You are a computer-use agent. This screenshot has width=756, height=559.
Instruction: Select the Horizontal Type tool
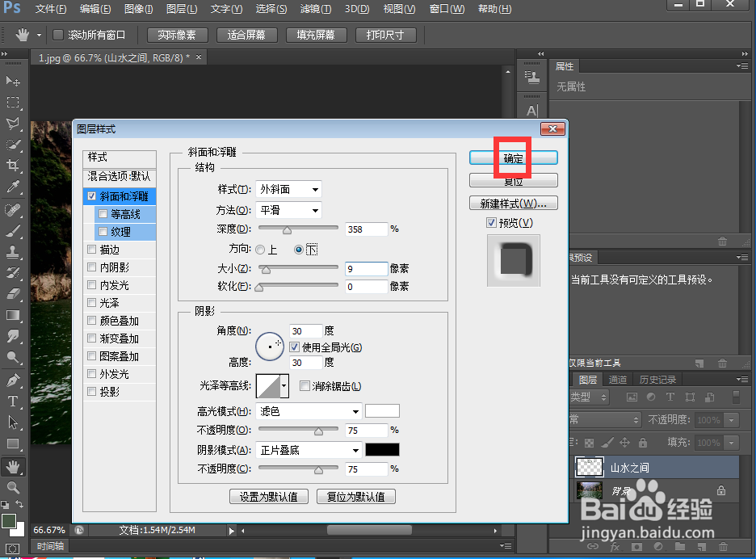(x=13, y=401)
